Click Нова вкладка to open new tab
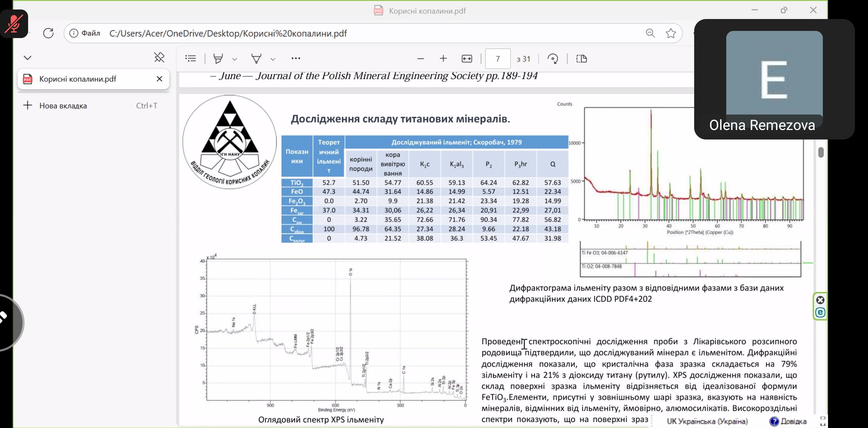868x428 pixels. [63, 106]
